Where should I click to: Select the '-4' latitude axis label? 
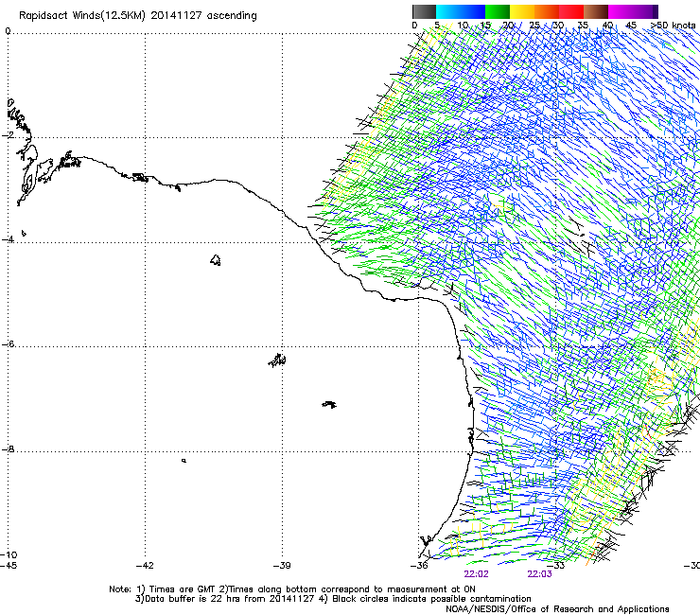pos(8,239)
